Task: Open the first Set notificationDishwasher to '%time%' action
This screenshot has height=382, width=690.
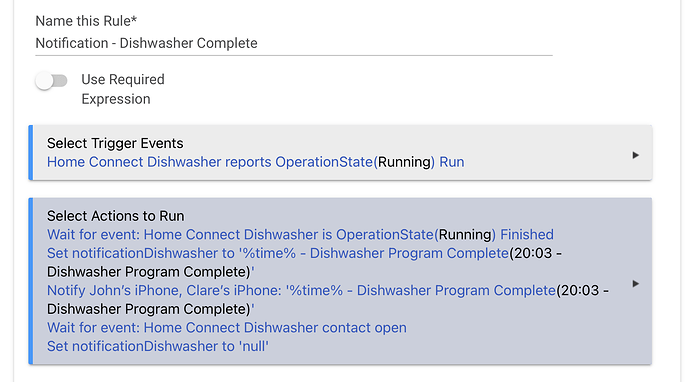Action: pyautogui.click(x=305, y=262)
